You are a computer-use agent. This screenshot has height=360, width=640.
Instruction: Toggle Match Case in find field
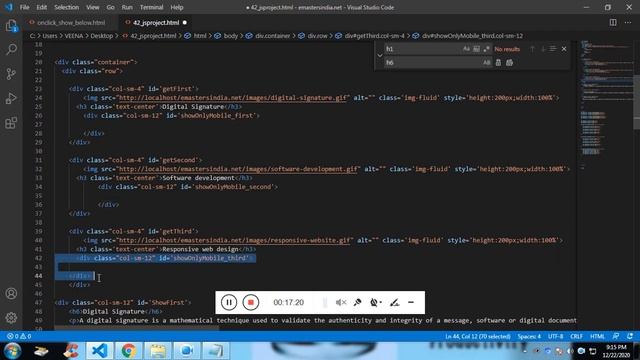[466, 49]
